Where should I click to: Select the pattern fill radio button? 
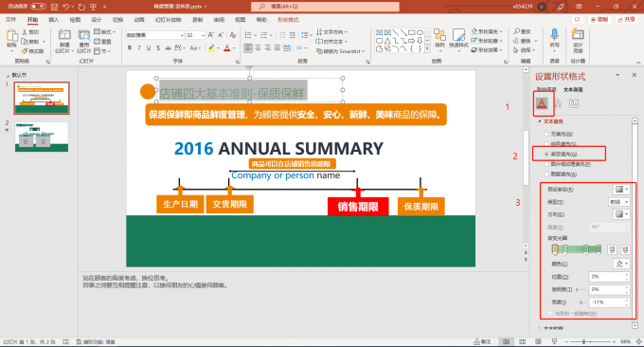click(x=546, y=173)
